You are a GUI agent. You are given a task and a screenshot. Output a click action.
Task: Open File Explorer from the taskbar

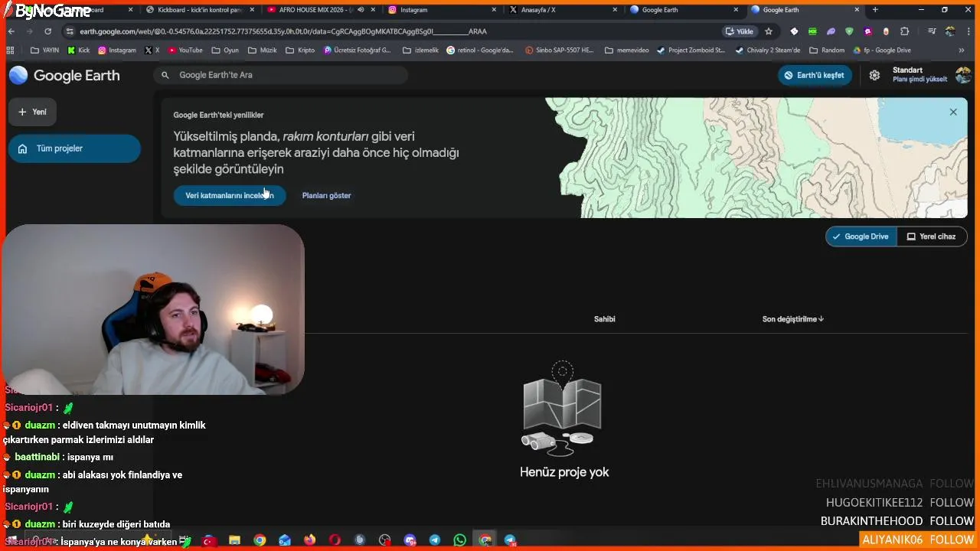(234, 540)
